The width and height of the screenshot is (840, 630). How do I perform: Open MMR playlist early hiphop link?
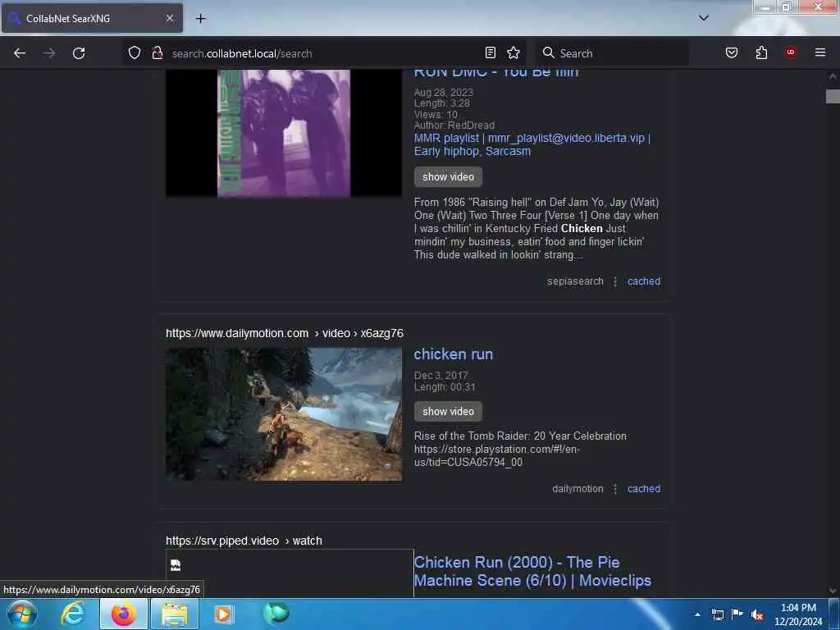point(532,144)
